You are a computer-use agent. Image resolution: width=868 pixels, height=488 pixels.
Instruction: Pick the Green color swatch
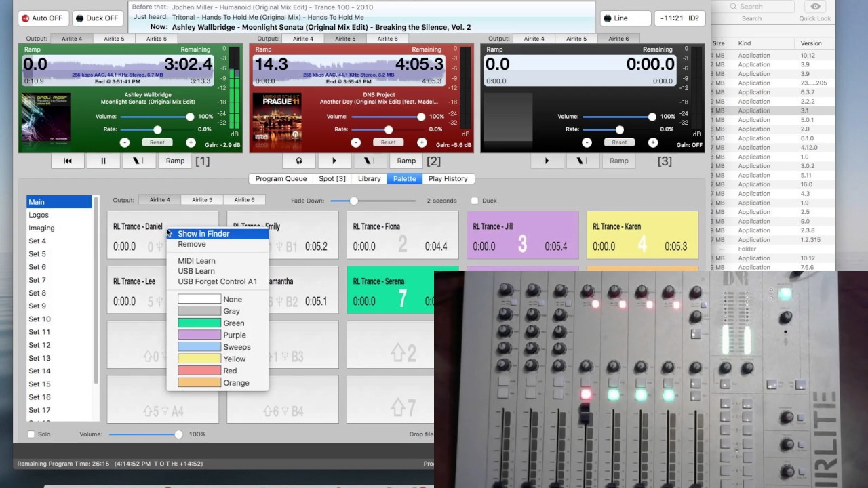click(x=199, y=323)
